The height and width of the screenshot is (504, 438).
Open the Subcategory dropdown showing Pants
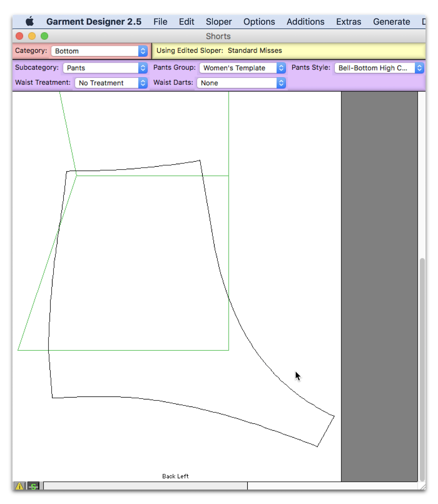105,68
